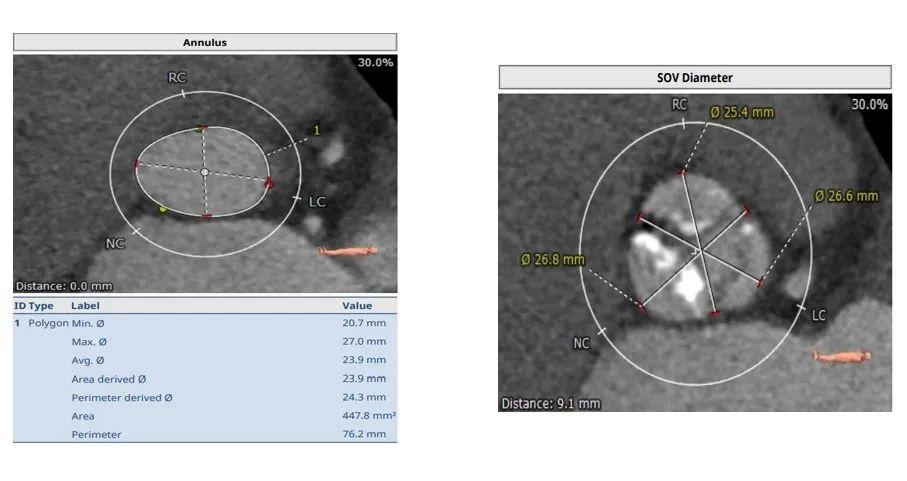
Task: Select the Min. Ø row in table
Action: click(204, 324)
